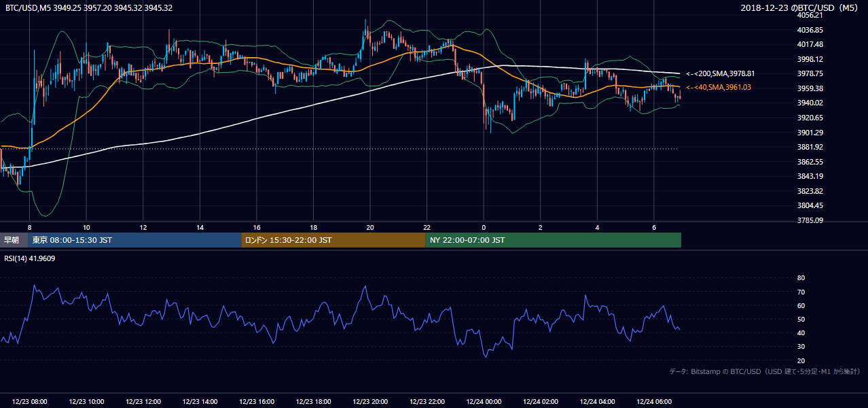Click the 3862.55 price axis label

click(x=810, y=162)
